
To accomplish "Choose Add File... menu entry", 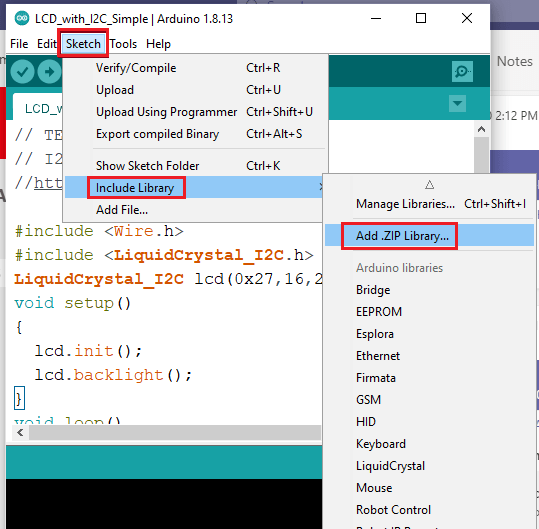I will tap(195, 210).
